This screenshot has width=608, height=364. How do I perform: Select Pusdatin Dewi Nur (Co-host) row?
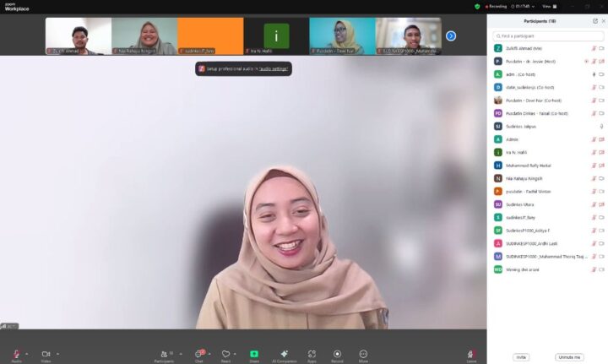tap(548, 101)
